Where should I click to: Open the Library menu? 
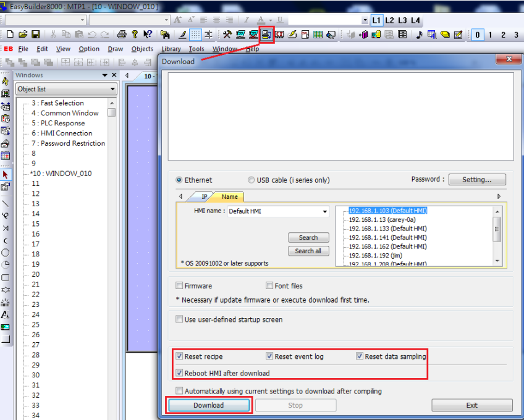[x=171, y=49]
